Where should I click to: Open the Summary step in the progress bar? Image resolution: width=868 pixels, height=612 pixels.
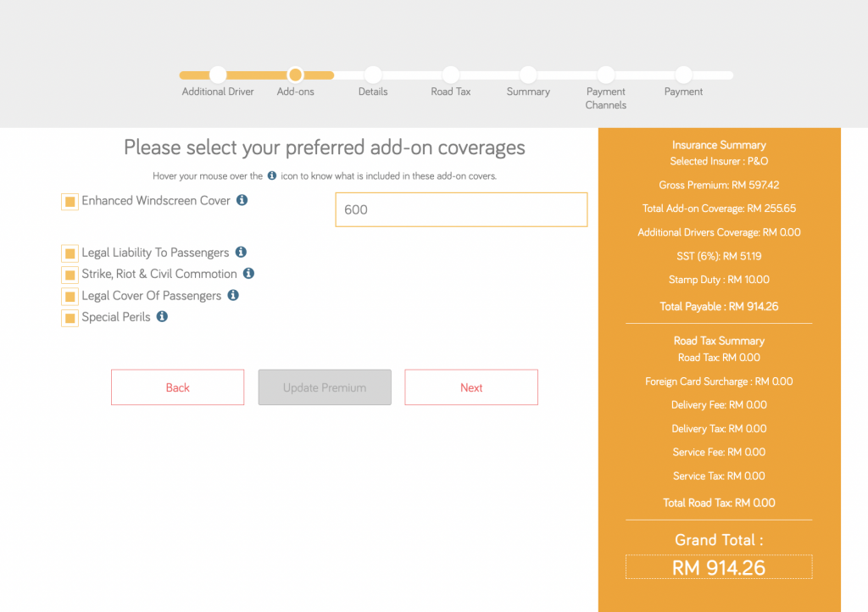(528, 74)
